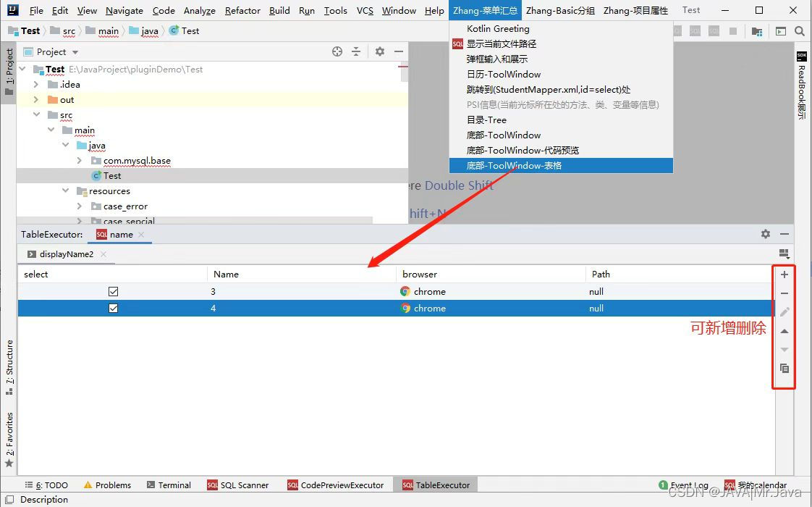
Task: Click the layout icon at displayName2 tab row
Action: pyautogui.click(x=784, y=253)
